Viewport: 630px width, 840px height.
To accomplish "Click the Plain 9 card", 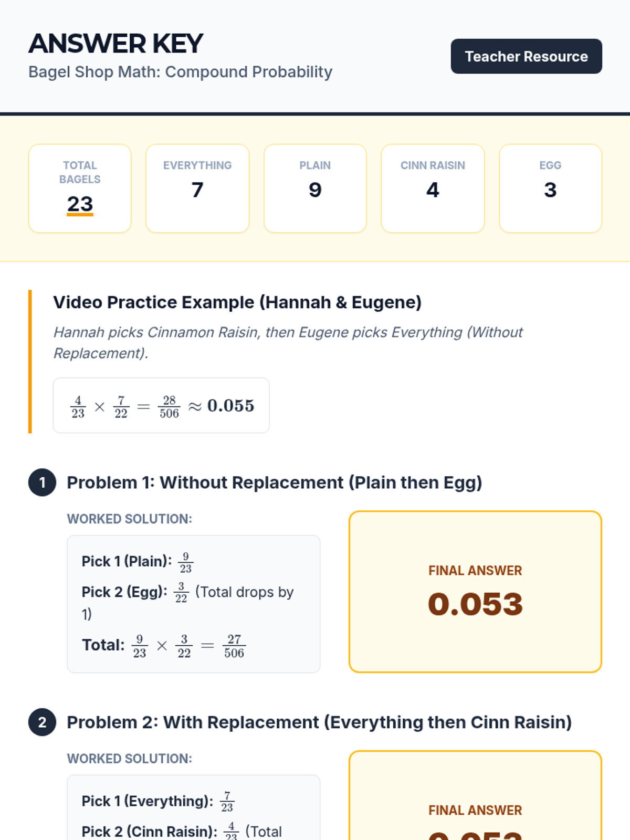I will (315, 188).
